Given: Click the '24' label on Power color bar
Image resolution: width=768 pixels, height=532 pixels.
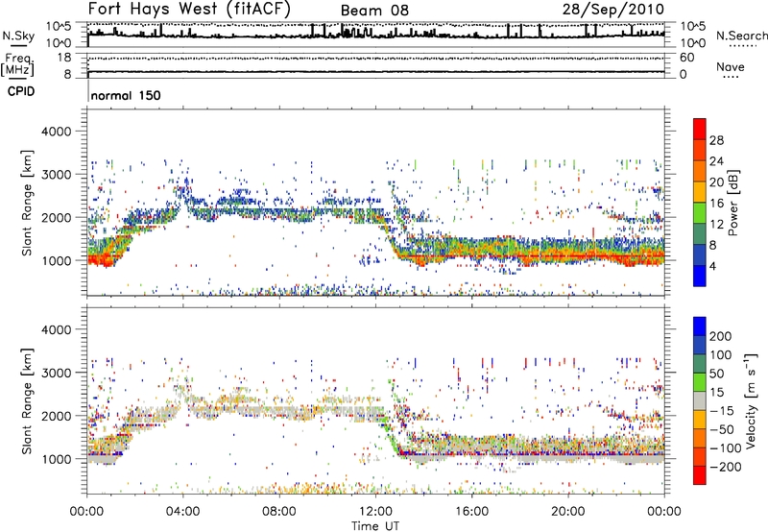Looking at the screenshot, I should (716, 161).
